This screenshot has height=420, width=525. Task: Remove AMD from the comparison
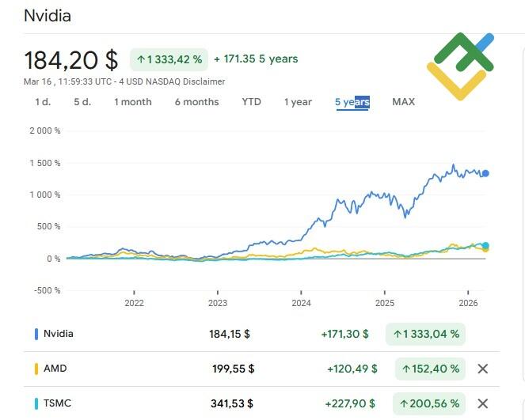(x=482, y=369)
